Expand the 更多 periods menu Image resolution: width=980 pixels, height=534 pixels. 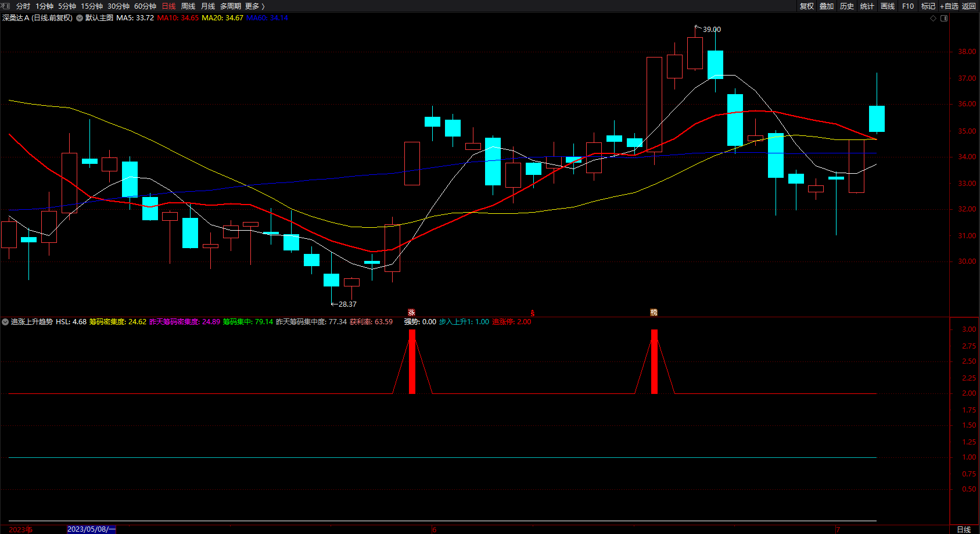tap(255, 6)
